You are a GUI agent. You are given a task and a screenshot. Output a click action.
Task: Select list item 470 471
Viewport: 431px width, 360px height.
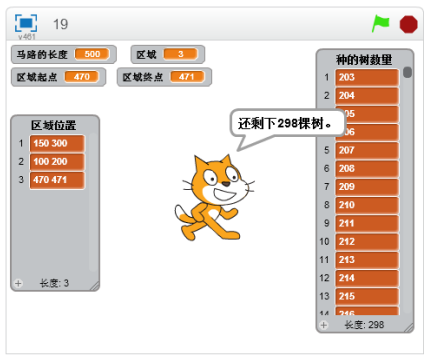pos(57,180)
